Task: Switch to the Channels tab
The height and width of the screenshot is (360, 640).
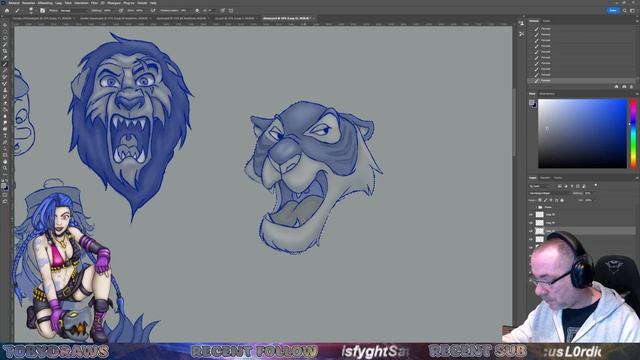Action: tap(545, 178)
